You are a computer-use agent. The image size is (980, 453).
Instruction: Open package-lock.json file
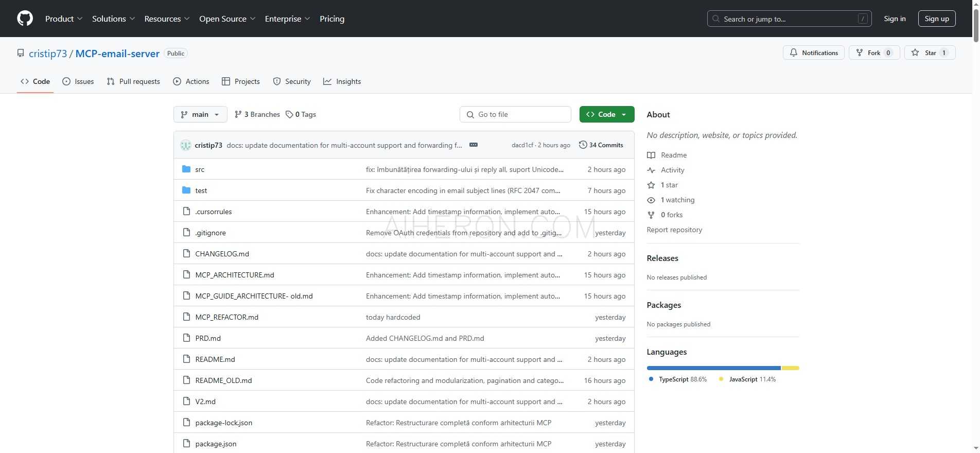point(224,423)
